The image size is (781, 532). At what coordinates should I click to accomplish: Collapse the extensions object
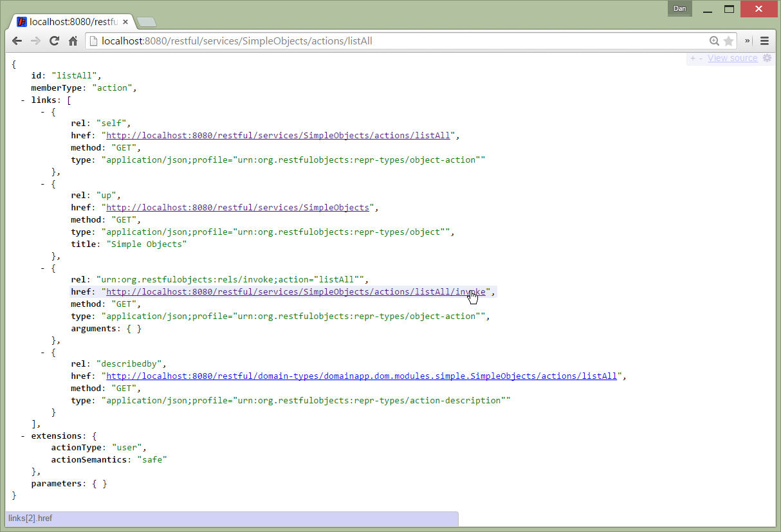(x=23, y=436)
